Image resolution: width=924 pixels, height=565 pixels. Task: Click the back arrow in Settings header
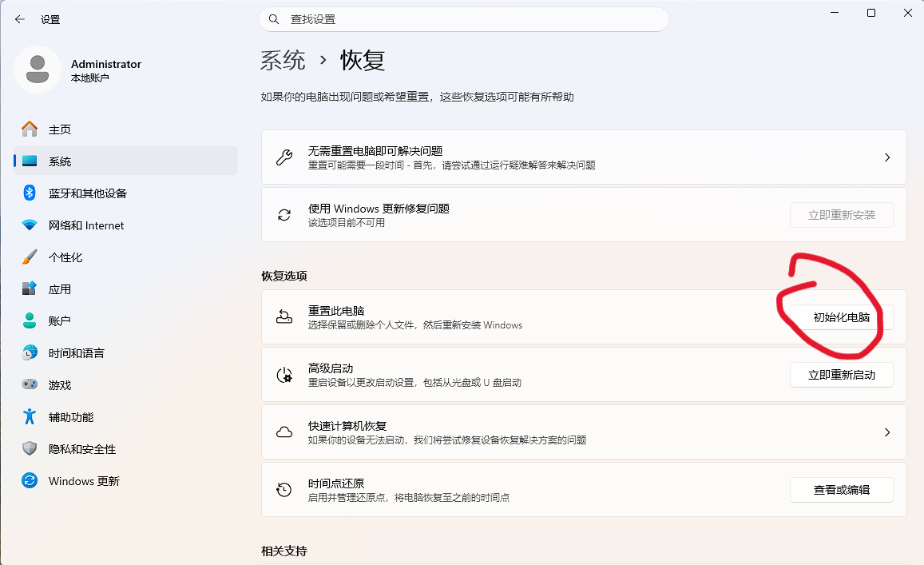tap(19, 19)
